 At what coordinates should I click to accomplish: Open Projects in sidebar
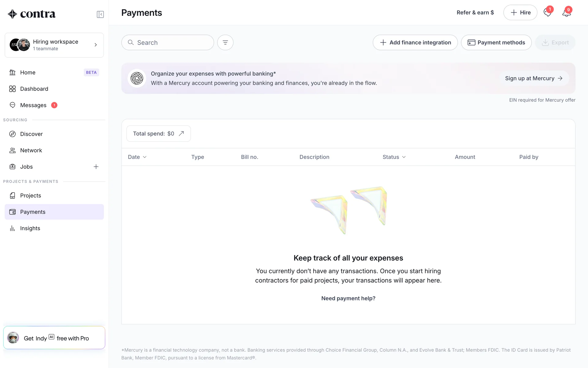pos(30,196)
